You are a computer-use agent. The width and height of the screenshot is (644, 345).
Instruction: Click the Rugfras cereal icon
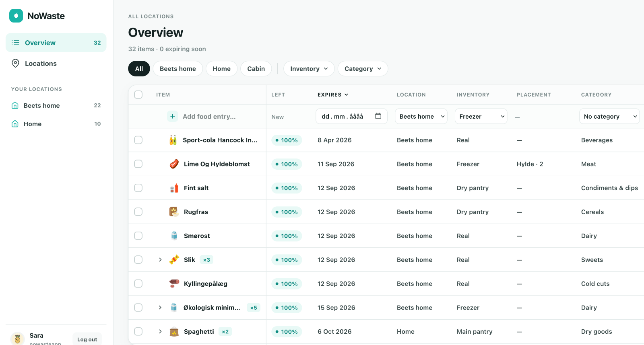tap(174, 212)
